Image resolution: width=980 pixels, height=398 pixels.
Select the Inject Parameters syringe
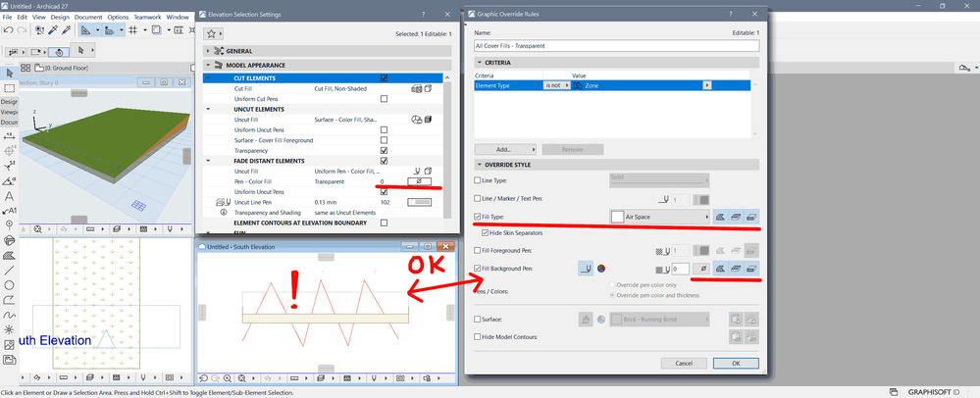point(67,29)
